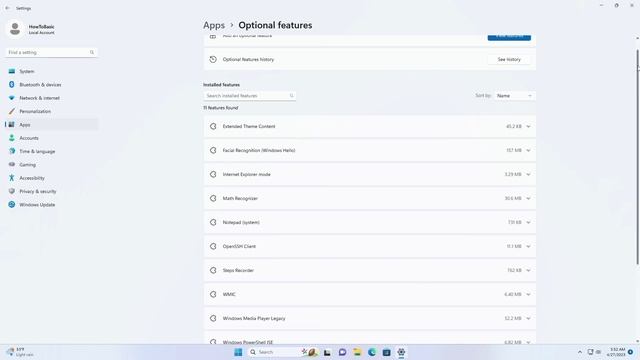640x360 pixels.
Task: Open the Chat app on taskbar
Action: 342,352
